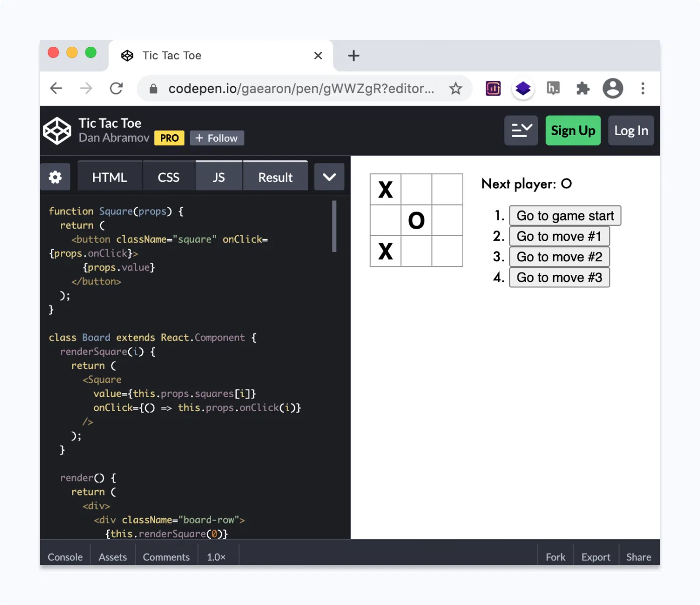Click the change view layout icon

pos(521,130)
